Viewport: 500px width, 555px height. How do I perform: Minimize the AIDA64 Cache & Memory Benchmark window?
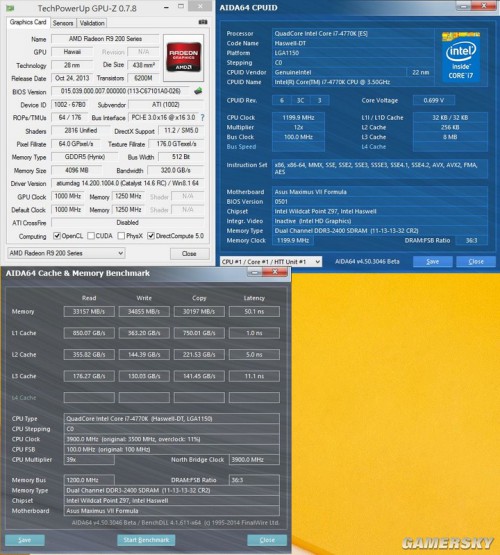[254, 272]
